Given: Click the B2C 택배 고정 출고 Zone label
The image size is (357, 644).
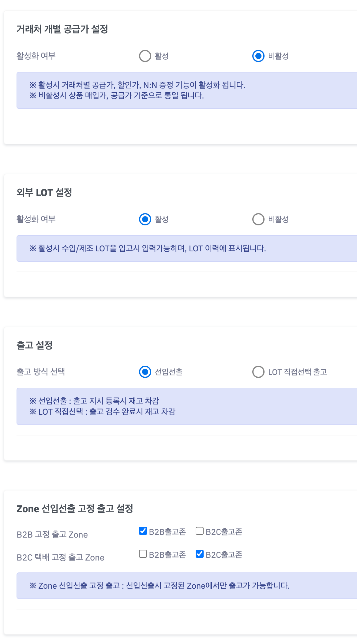Looking at the screenshot, I should (x=61, y=557).
